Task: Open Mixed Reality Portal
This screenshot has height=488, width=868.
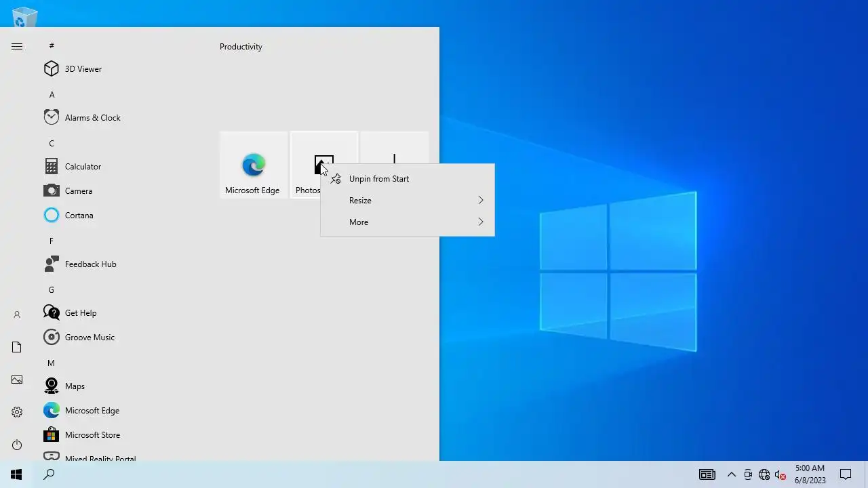Action: pyautogui.click(x=122, y=455)
